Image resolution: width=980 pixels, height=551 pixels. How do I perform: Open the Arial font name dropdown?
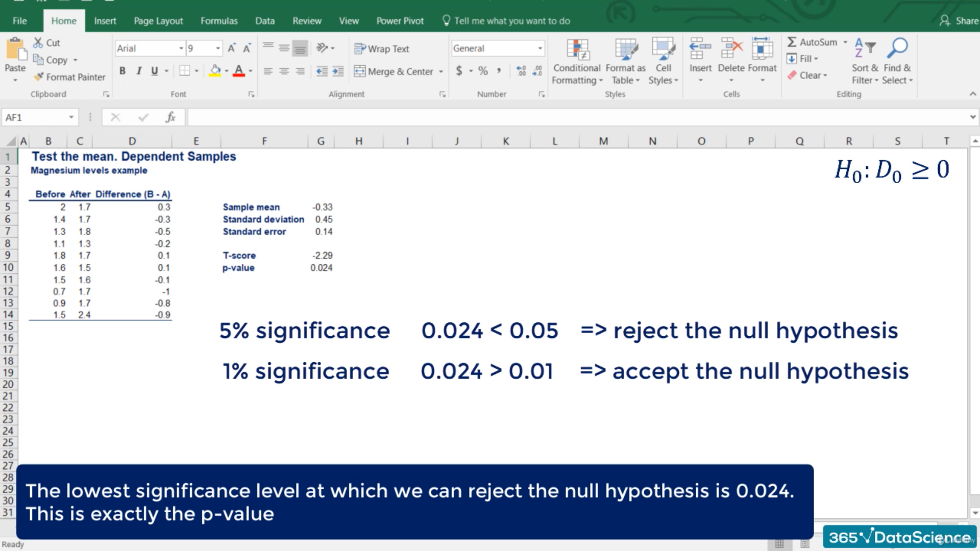(181, 48)
